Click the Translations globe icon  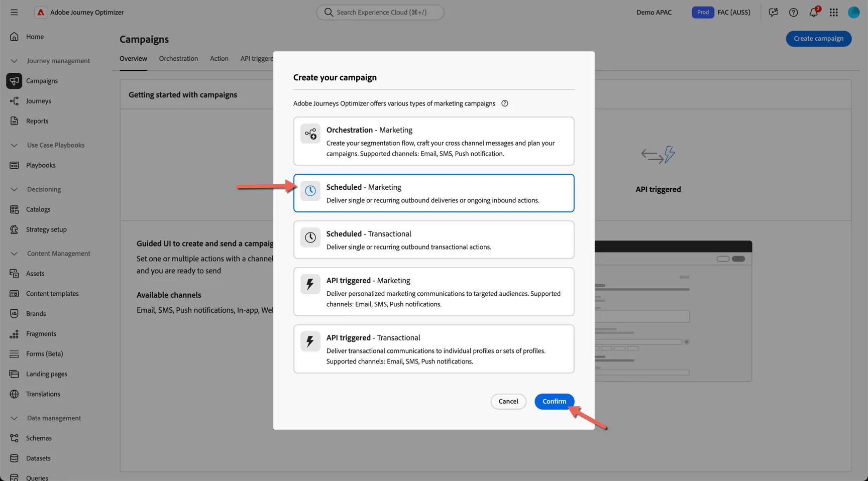(14, 394)
